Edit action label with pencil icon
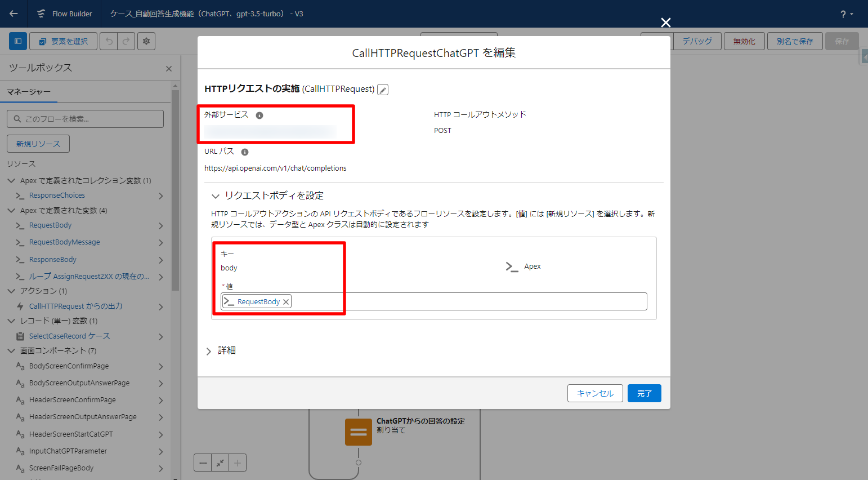 pyautogui.click(x=383, y=90)
